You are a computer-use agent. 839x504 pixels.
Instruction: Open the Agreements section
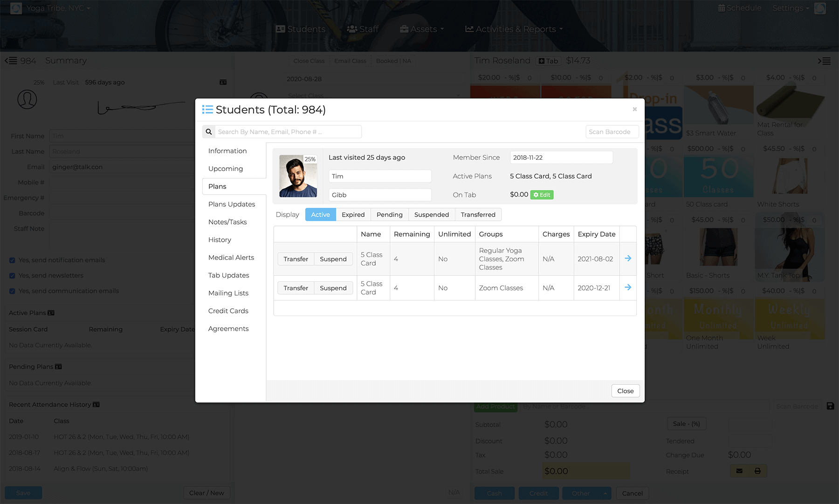[228, 328]
